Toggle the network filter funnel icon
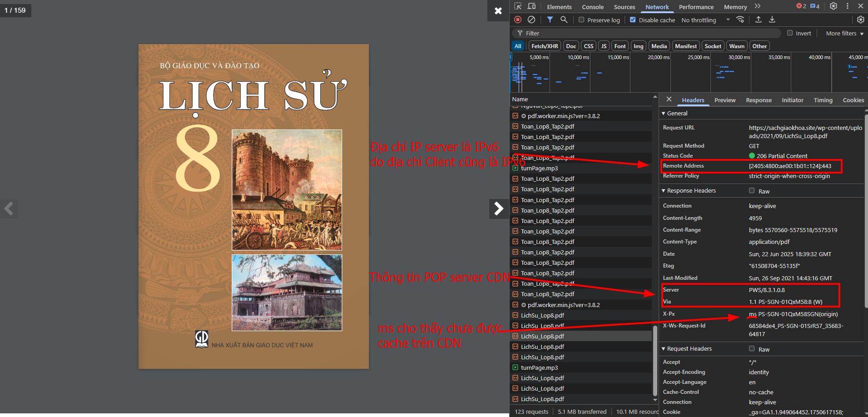The image size is (868, 417). pyautogui.click(x=550, y=20)
